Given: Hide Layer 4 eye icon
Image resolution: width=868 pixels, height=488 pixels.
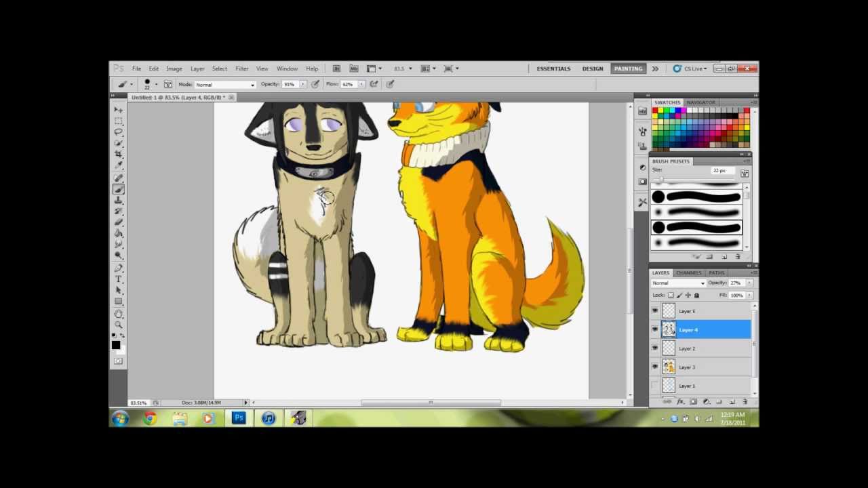Looking at the screenshot, I should click(655, 329).
